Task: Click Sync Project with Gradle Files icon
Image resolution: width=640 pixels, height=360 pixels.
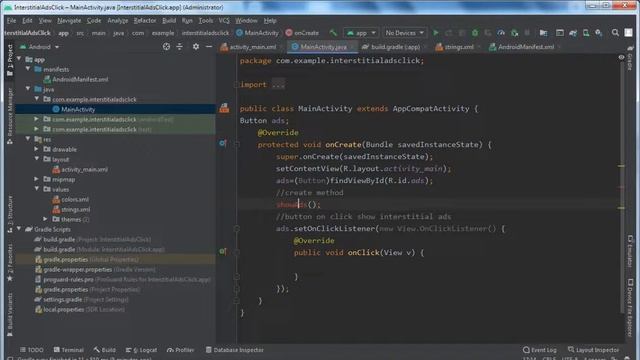Action: coord(573,33)
